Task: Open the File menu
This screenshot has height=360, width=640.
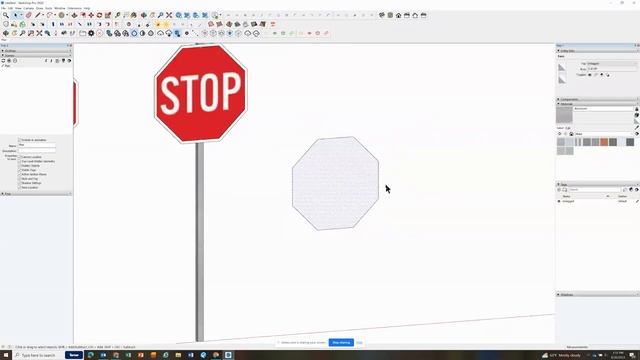Action: (3, 8)
